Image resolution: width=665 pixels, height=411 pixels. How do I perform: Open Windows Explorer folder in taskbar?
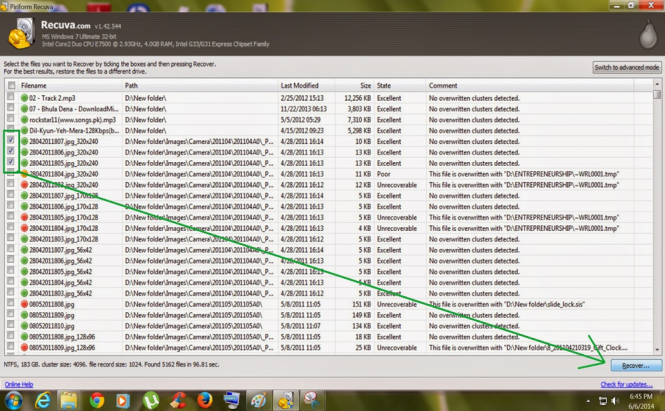(69, 400)
